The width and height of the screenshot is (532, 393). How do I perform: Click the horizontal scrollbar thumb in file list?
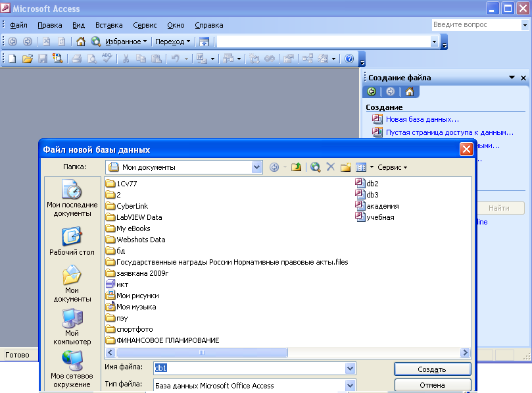click(202, 353)
